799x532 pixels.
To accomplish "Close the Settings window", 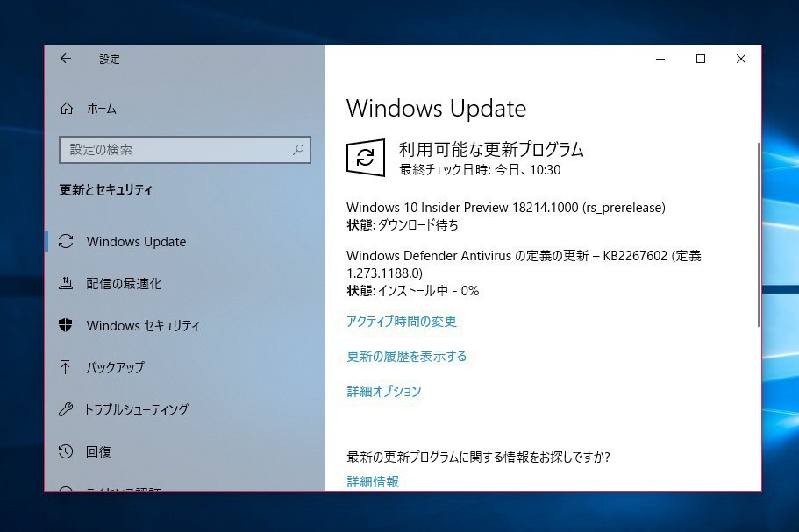I will click(741, 59).
